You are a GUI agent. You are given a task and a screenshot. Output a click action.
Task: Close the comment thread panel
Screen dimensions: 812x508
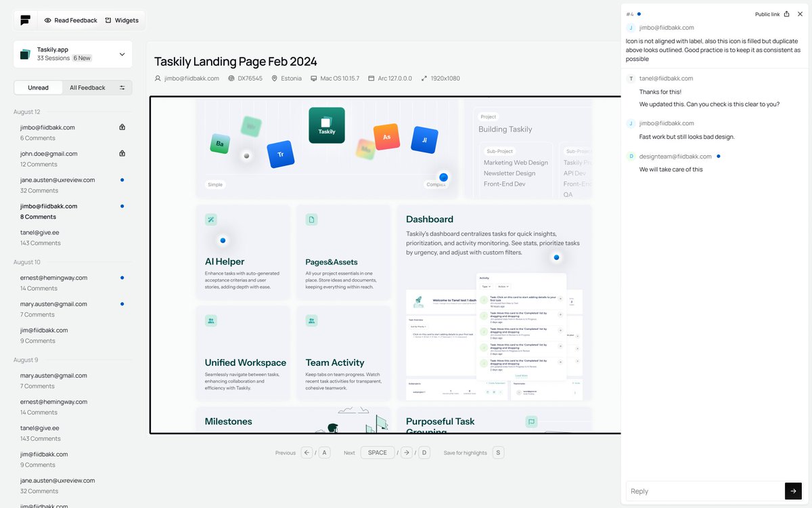800,14
